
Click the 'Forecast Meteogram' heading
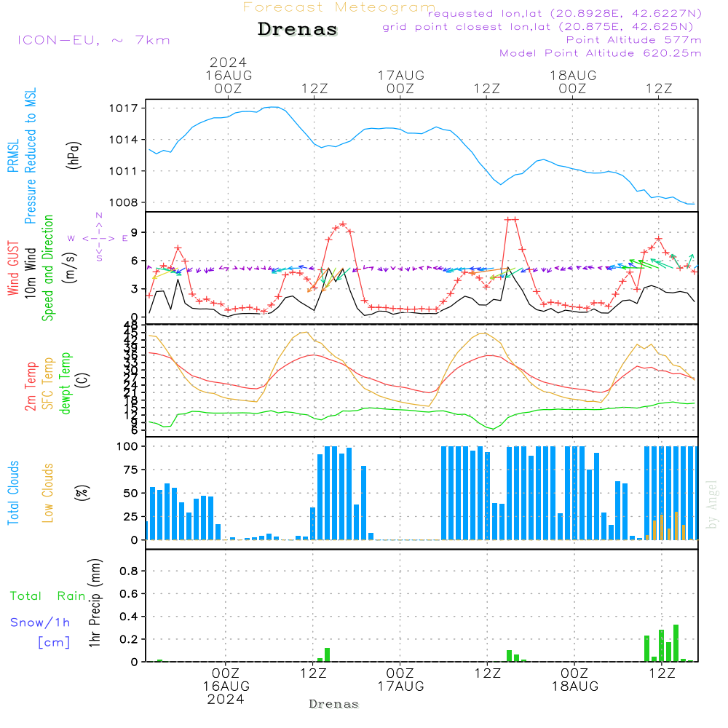tap(339, 7)
